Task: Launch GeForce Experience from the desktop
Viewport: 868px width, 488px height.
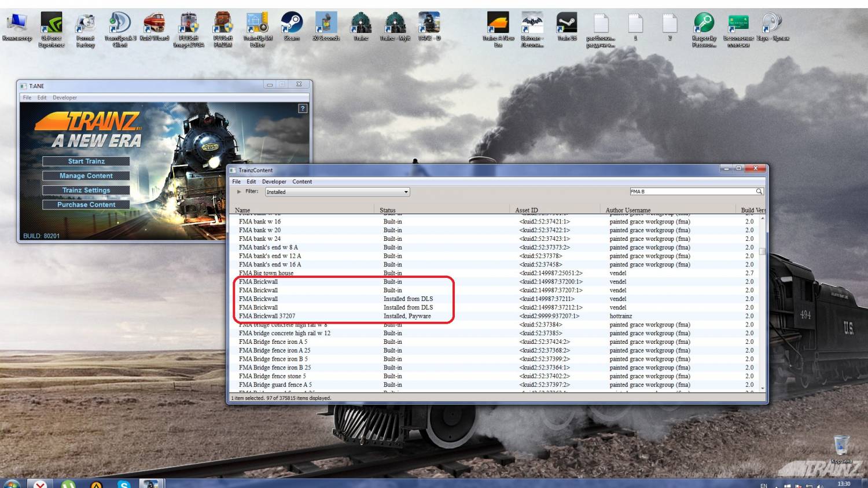Action: coord(52,29)
